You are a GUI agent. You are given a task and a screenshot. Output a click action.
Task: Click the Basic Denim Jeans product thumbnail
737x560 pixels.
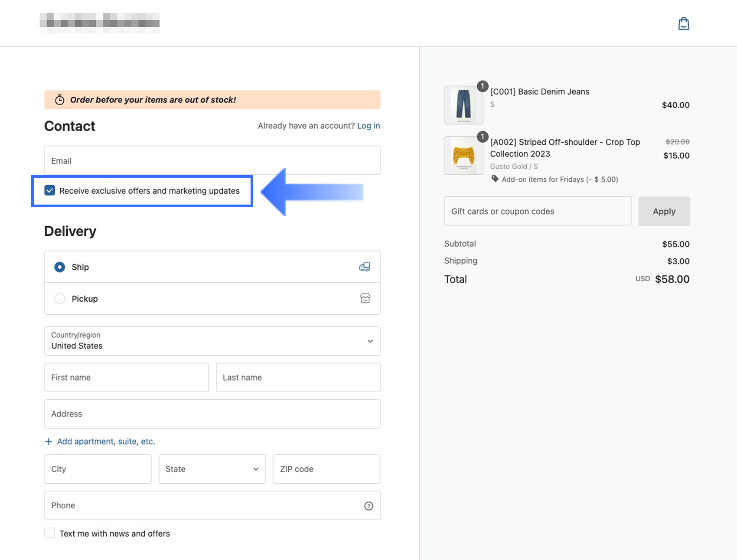click(x=463, y=105)
